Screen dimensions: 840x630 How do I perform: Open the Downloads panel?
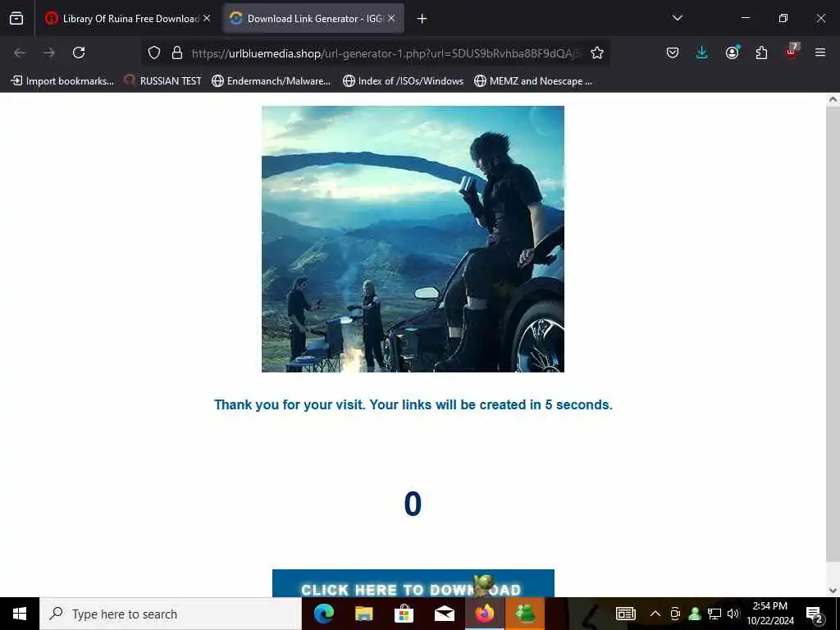(702, 52)
